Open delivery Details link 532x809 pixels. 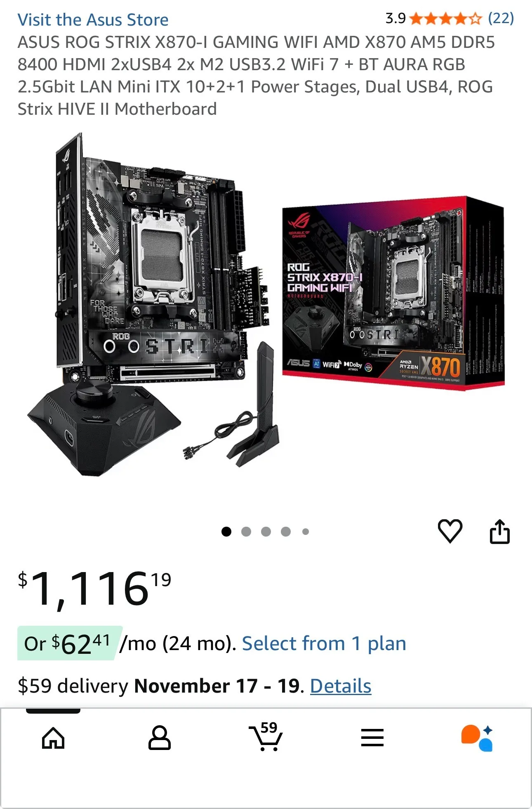tap(341, 686)
